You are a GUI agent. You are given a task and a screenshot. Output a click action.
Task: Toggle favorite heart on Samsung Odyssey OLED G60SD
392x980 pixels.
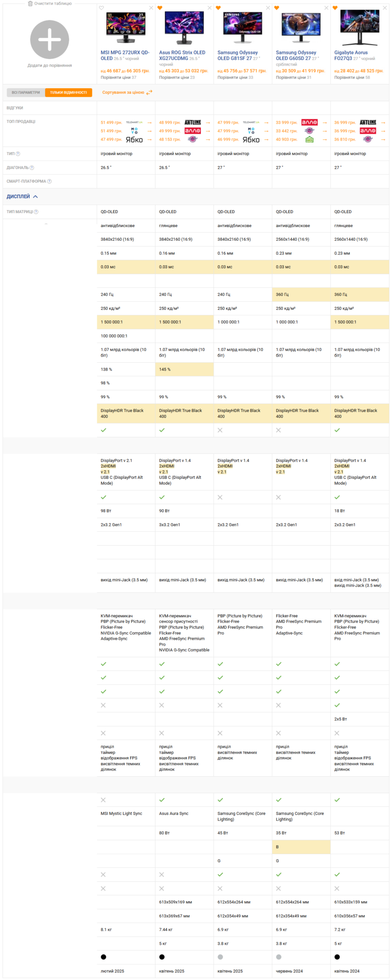click(277, 8)
